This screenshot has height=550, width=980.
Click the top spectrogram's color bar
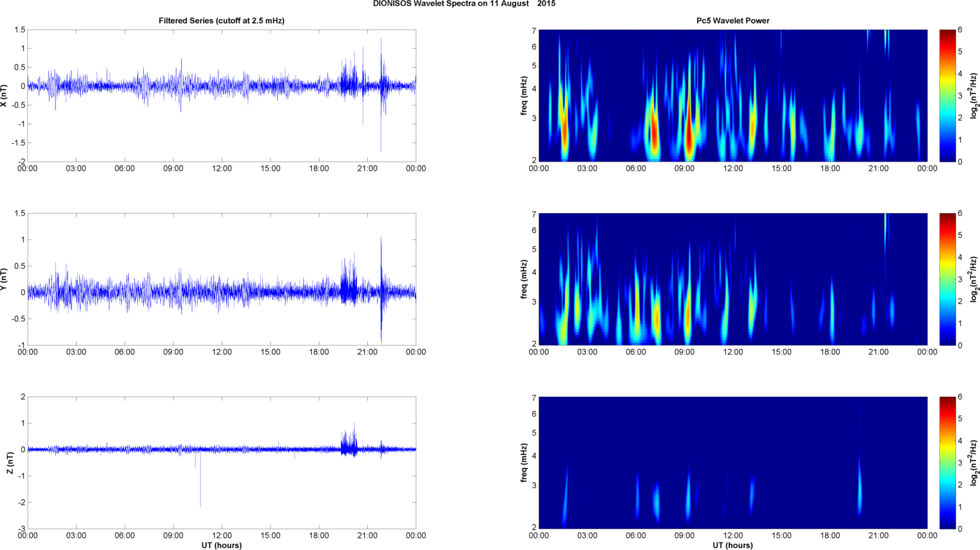tap(947, 95)
